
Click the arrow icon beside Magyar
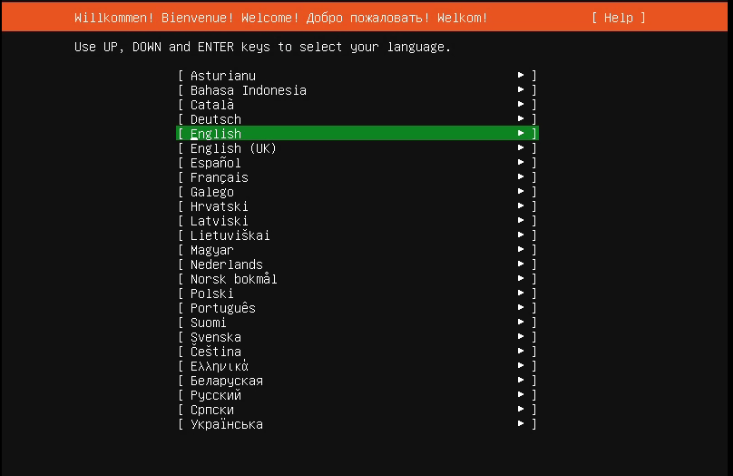[521, 249]
